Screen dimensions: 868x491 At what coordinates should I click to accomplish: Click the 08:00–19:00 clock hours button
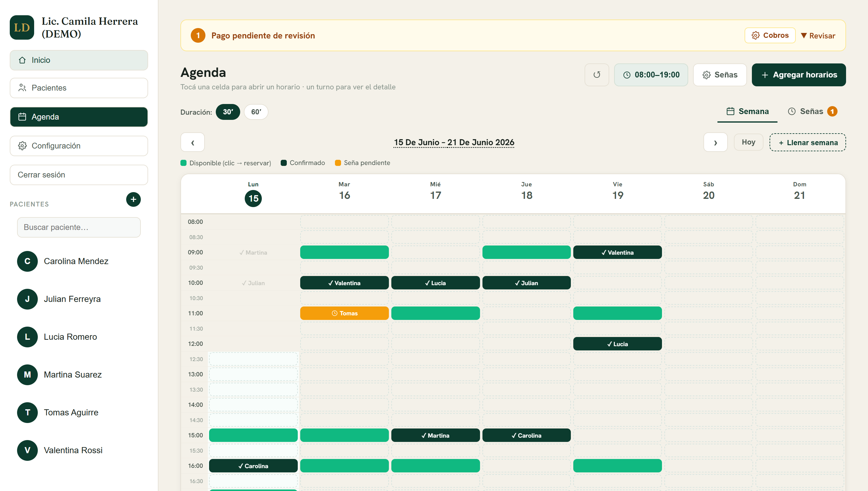(x=651, y=74)
